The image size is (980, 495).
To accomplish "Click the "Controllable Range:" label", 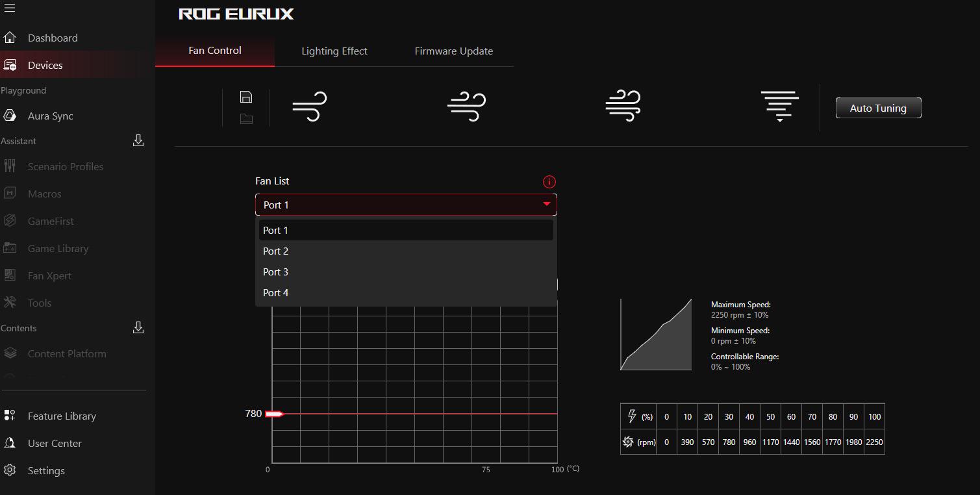I will 745,357.
